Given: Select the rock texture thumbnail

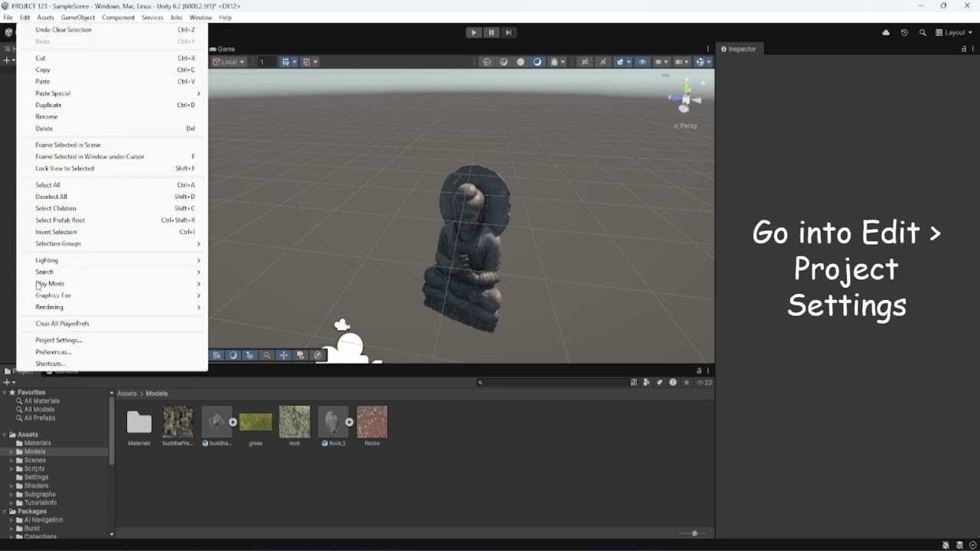Looking at the screenshot, I should click(295, 422).
